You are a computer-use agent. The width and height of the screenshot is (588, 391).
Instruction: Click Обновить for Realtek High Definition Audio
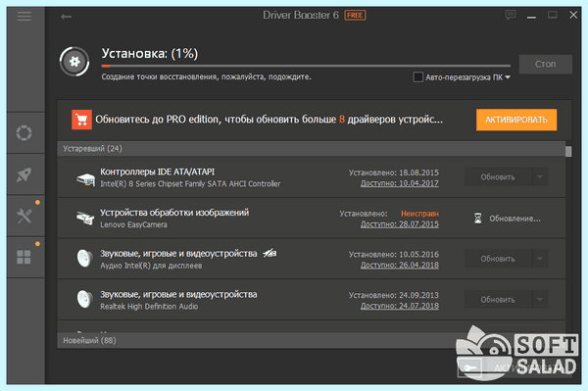tap(498, 299)
